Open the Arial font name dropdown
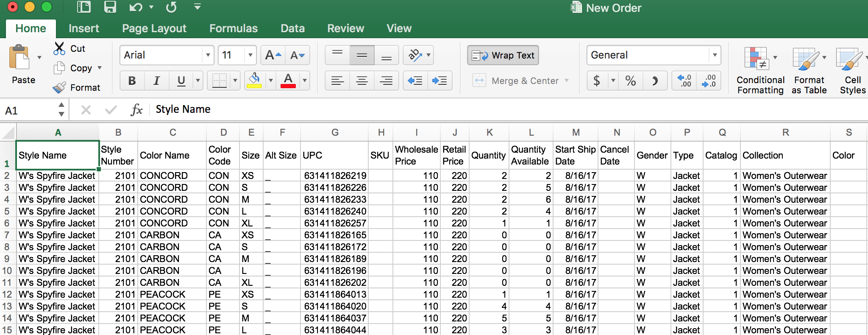This screenshot has width=868, height=335. [208, 55]
